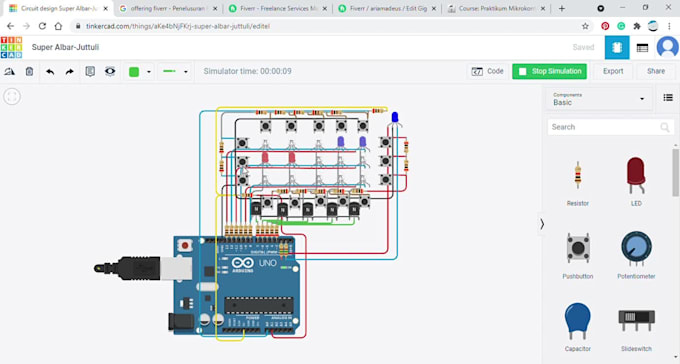
Task: Open wire color dropdown arrow
Action: click(149, 72)
